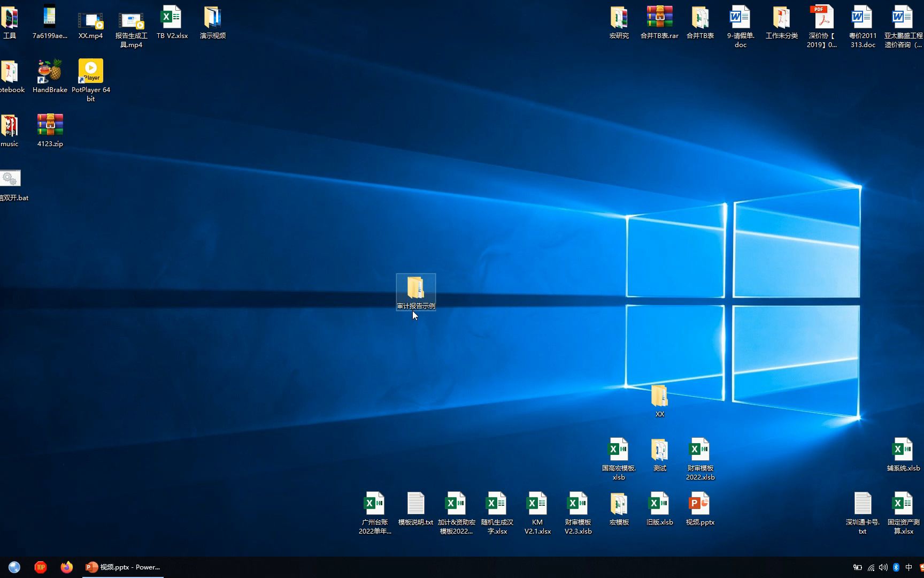Viewport: 924px width, 578px height.
Task: Select the 7a6199ae image file
Action: tap(50, 22)
